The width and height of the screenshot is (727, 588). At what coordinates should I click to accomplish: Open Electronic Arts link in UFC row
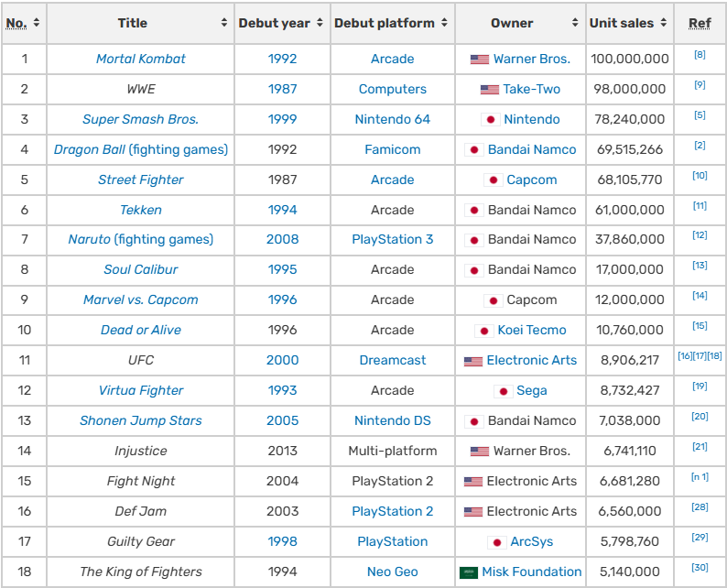(x=531, y=360)
